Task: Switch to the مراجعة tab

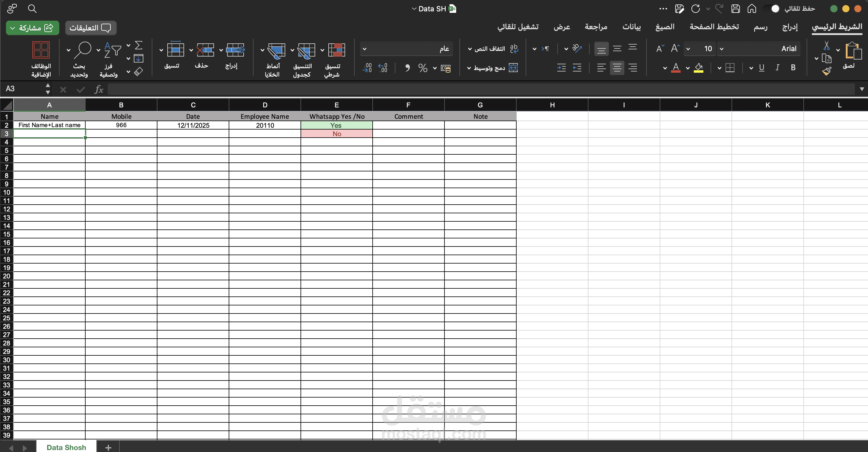Action: (x=596, y=27)
